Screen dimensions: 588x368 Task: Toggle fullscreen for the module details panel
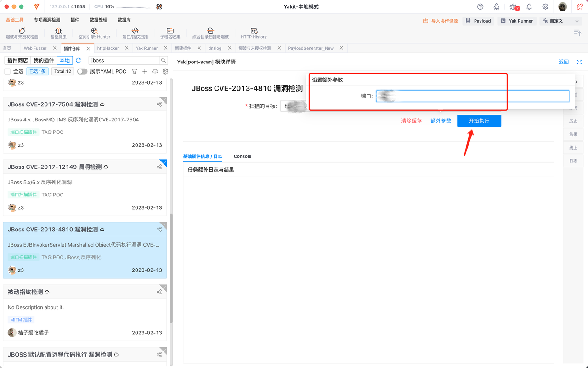(x=579, y=62)
